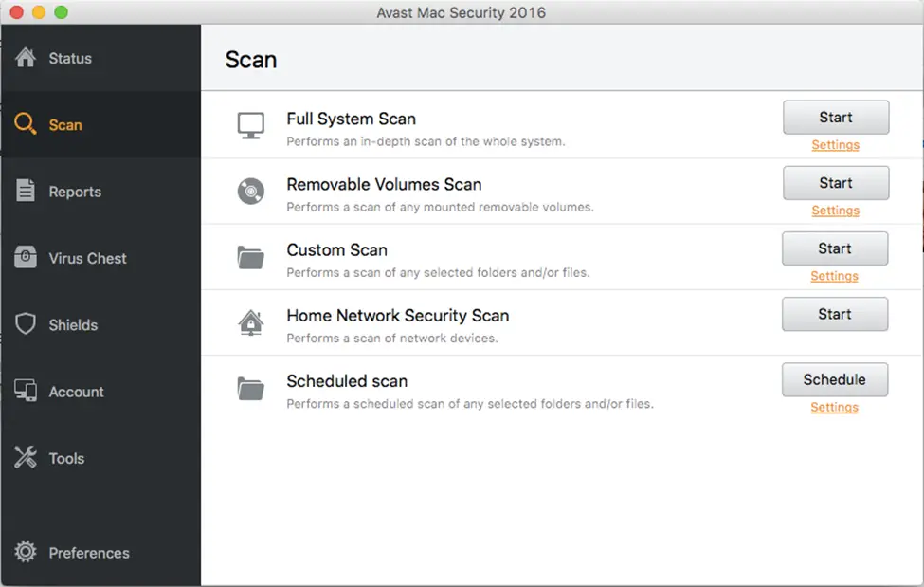The height and width of the screenshot is (587, 924).
Task: Select the Scan sidebar item
Action: (x=100, y=124)
